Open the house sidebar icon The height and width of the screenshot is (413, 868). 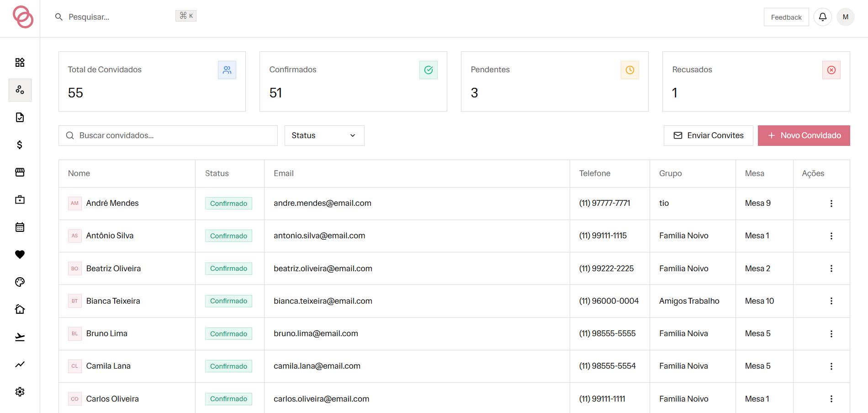tap(20, 309)
